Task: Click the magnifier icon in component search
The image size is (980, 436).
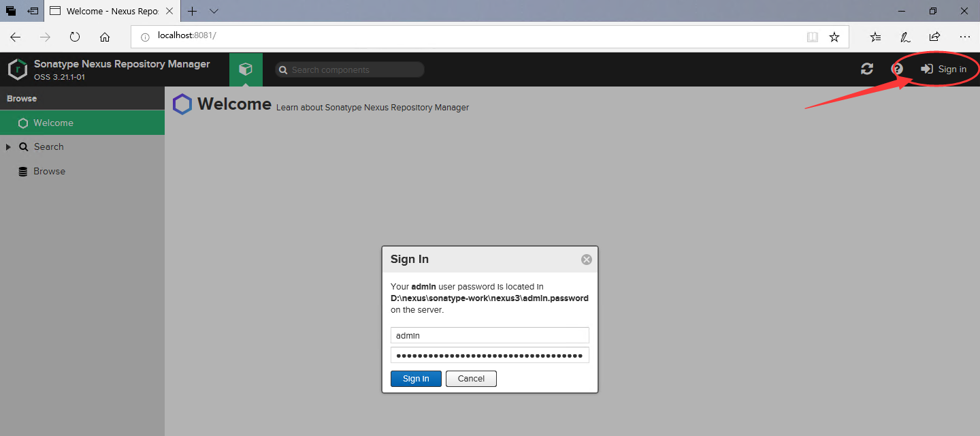Action: [x=283, y=70]
